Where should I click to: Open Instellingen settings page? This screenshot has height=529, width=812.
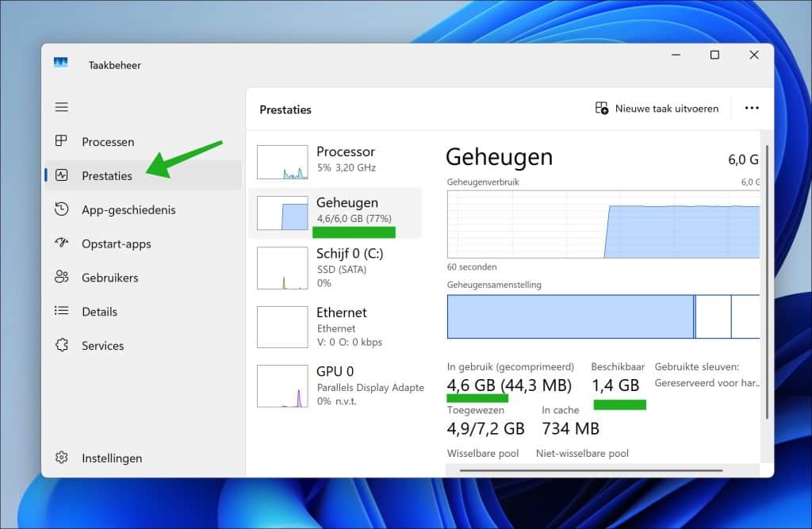tap(143, 458)
